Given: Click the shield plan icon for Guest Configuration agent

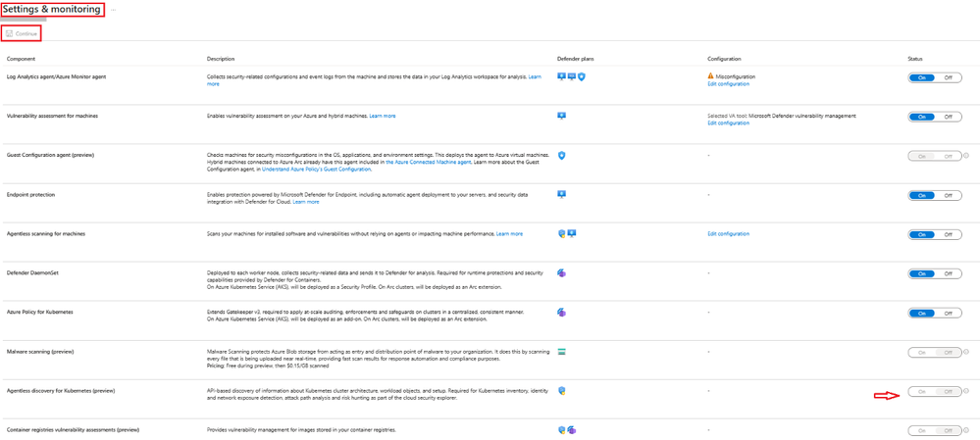Looking at the screenshot, I should tap(561, 156).
